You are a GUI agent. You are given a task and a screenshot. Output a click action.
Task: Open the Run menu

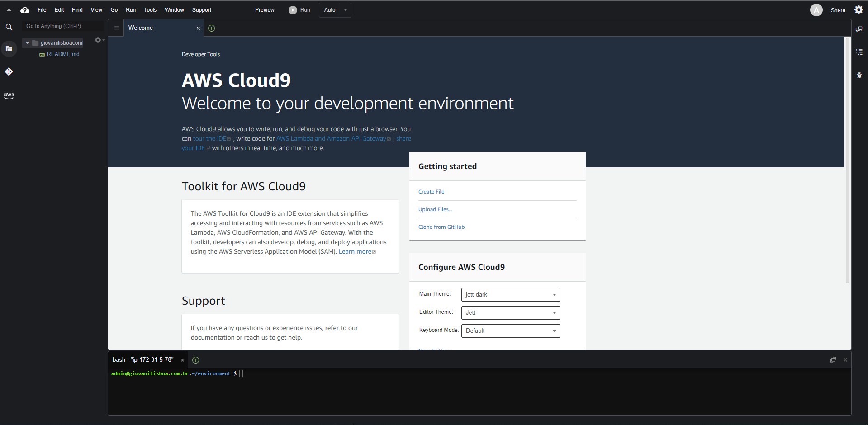tap(131, 10)
